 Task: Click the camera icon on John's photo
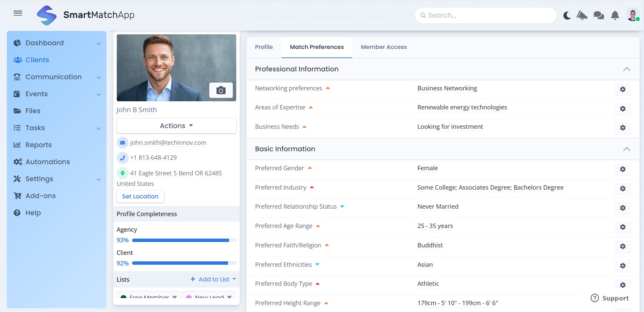coord(221,90)
